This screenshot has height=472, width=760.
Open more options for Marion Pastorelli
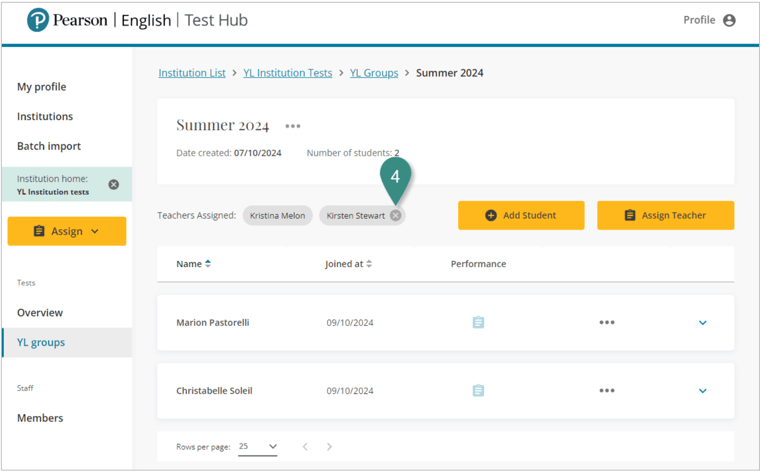(x=607, y=323)
